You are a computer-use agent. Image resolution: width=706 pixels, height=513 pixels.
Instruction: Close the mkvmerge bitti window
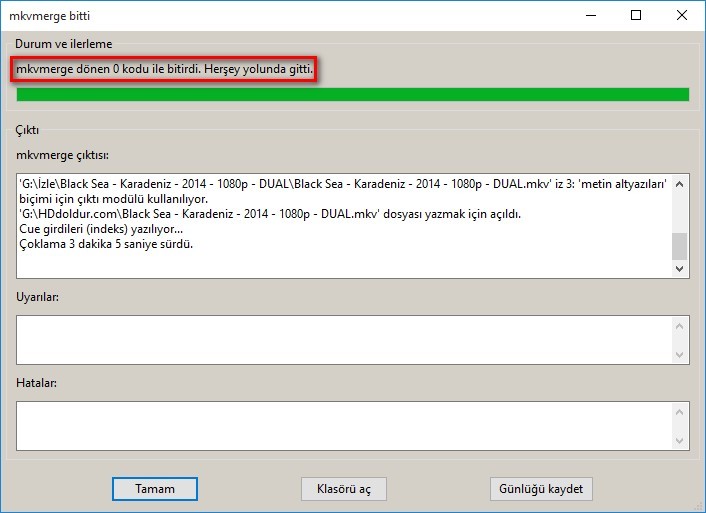pyautogui.click(x=680, y=16)
